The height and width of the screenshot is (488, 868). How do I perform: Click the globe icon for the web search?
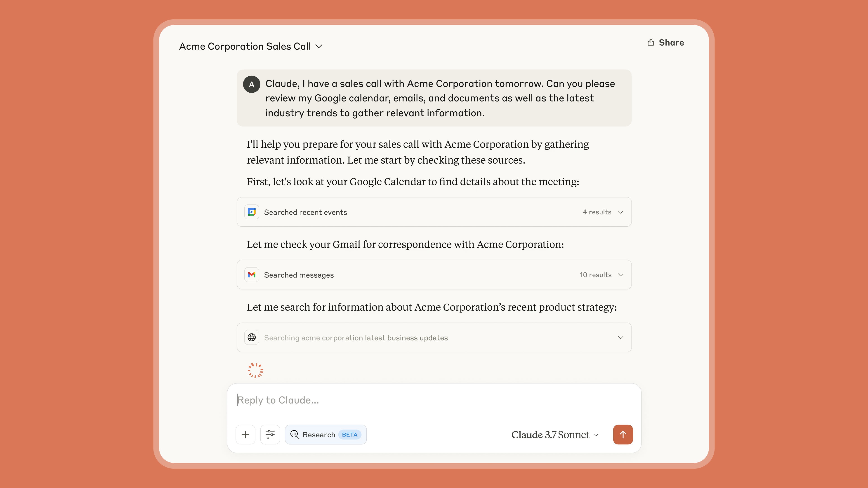pos(251,338)
